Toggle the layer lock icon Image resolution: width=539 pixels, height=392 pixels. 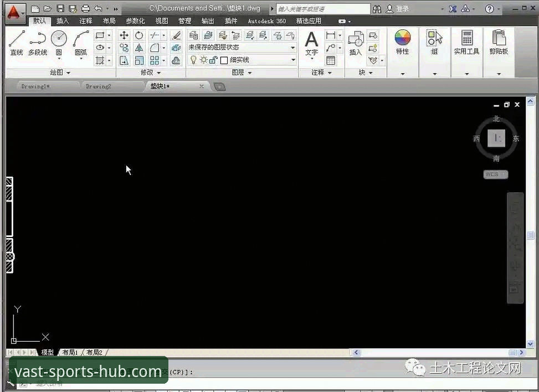pos(213,60)
